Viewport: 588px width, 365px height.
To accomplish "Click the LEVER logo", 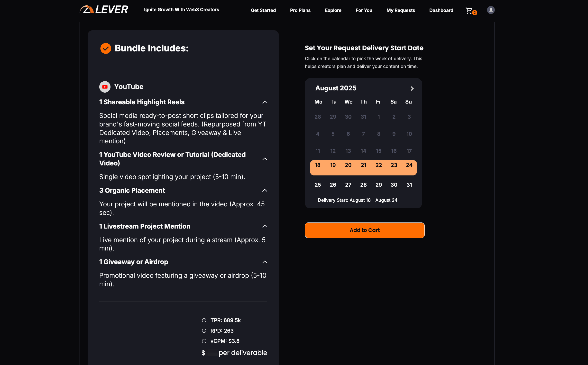I will pos(104,10).
